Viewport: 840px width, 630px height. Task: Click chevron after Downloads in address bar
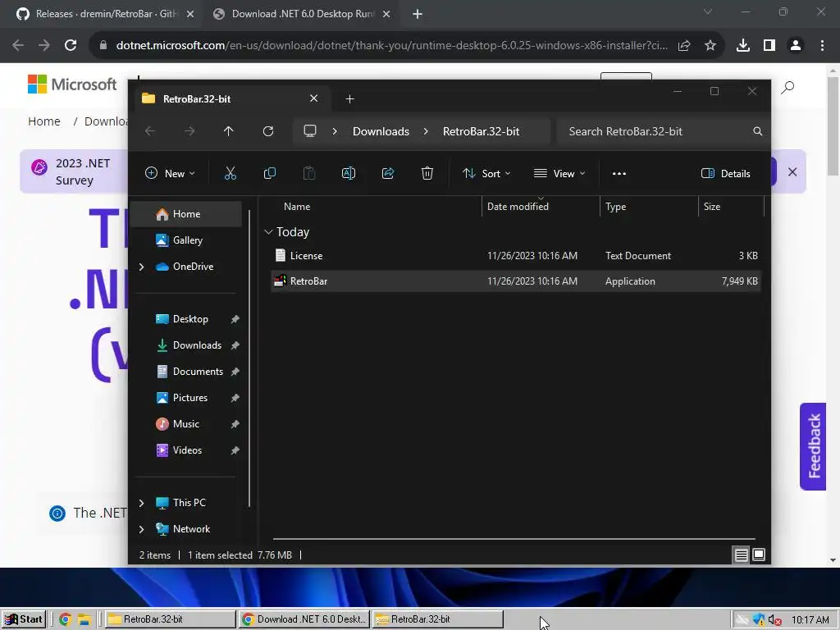[x=426, y=131]
